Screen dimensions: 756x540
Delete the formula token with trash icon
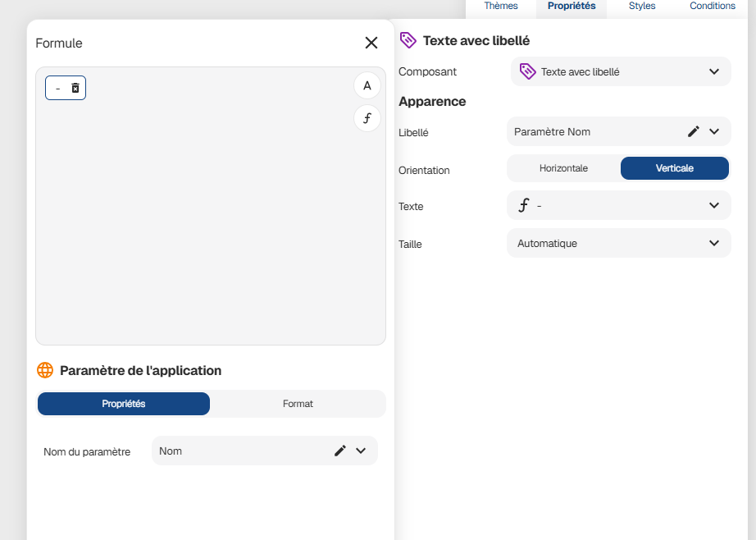75,88
